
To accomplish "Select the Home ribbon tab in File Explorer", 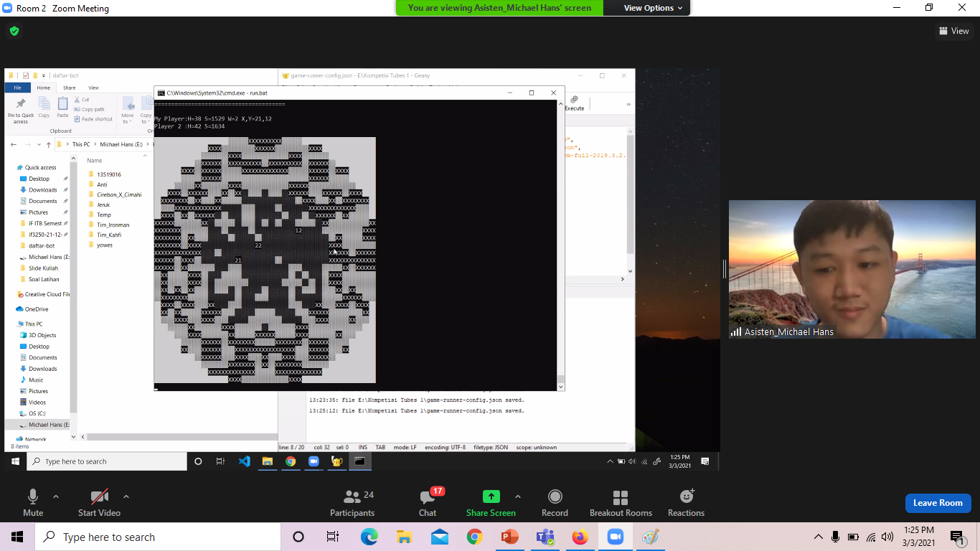I will (x=44, y=88).
